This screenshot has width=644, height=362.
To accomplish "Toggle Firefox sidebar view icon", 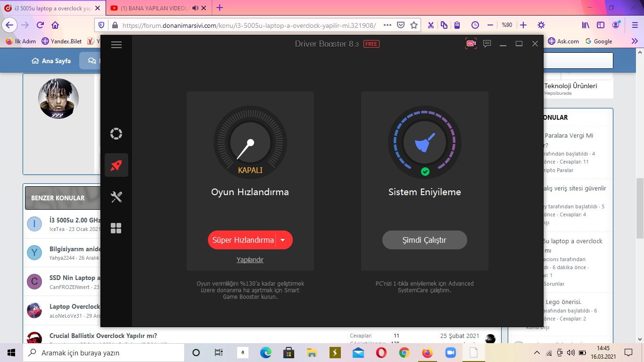I will pyautogui.click(x=601, y=25).
